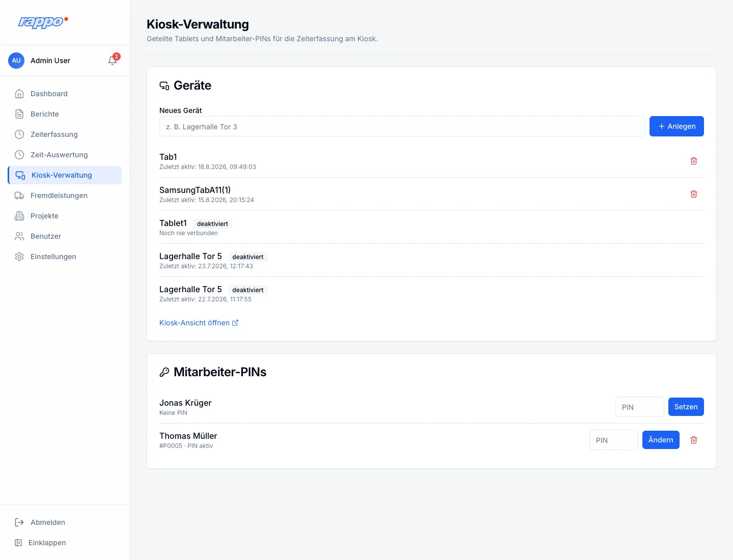Focus PIN field for Thomas Müller

coord(613,440)
